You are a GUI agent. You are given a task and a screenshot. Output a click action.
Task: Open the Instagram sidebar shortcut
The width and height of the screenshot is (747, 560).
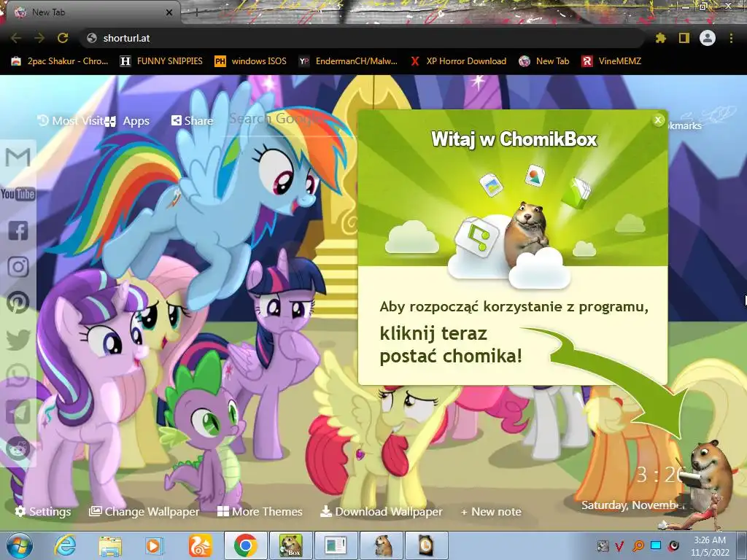(x=18, y=267)
